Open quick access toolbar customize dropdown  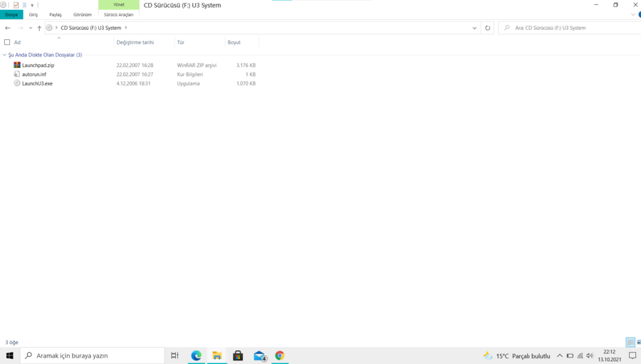pyautogui.click(x=32, y=5)
